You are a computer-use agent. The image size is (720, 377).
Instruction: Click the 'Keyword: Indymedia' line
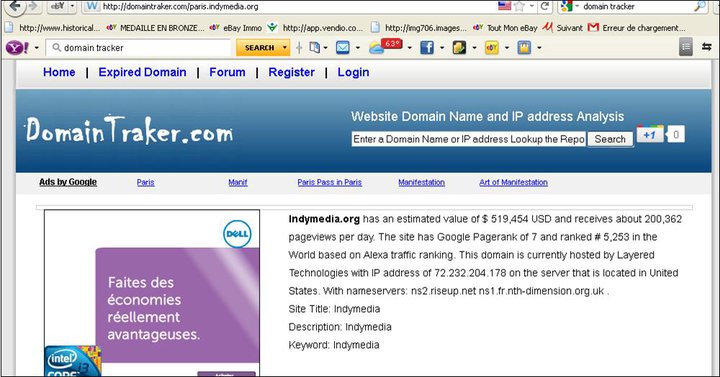(x=334, y=345)
